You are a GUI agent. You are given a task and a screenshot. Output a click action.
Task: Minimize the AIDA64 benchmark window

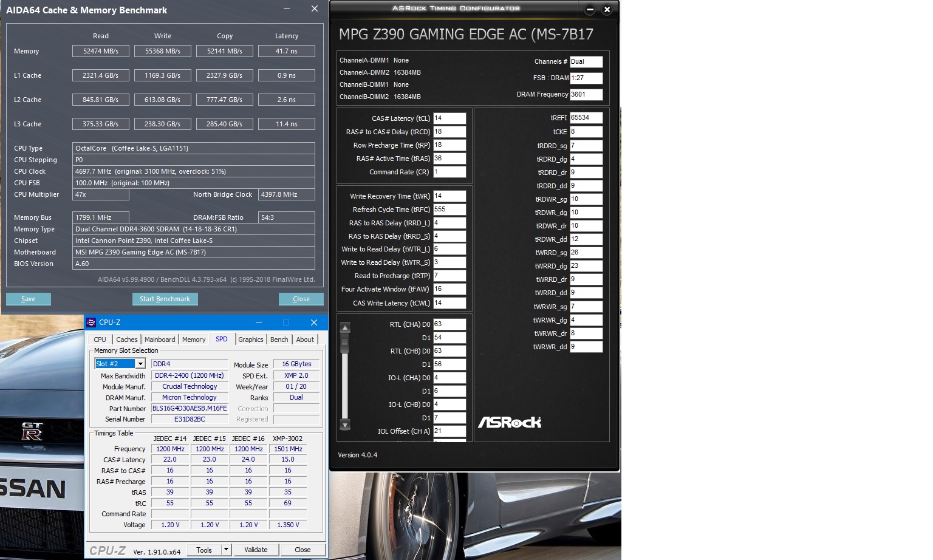pos(287,9)
